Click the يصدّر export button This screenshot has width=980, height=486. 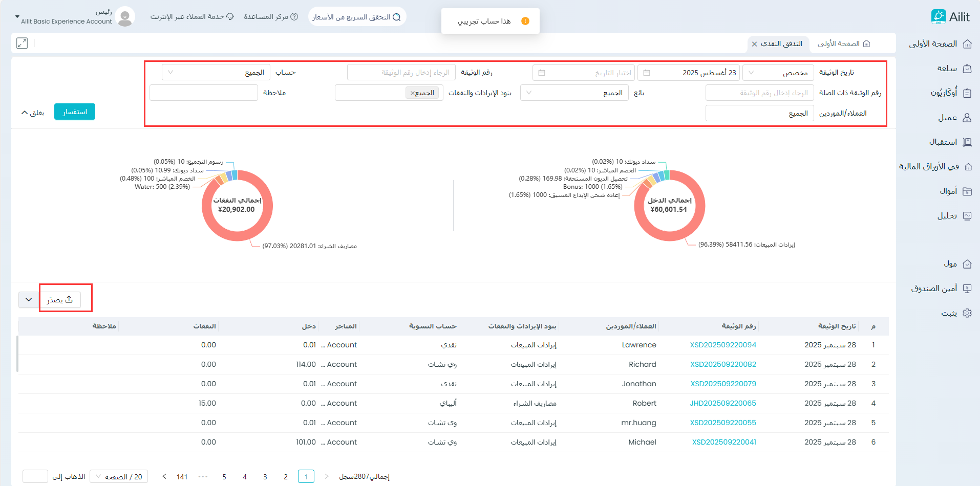60,300
